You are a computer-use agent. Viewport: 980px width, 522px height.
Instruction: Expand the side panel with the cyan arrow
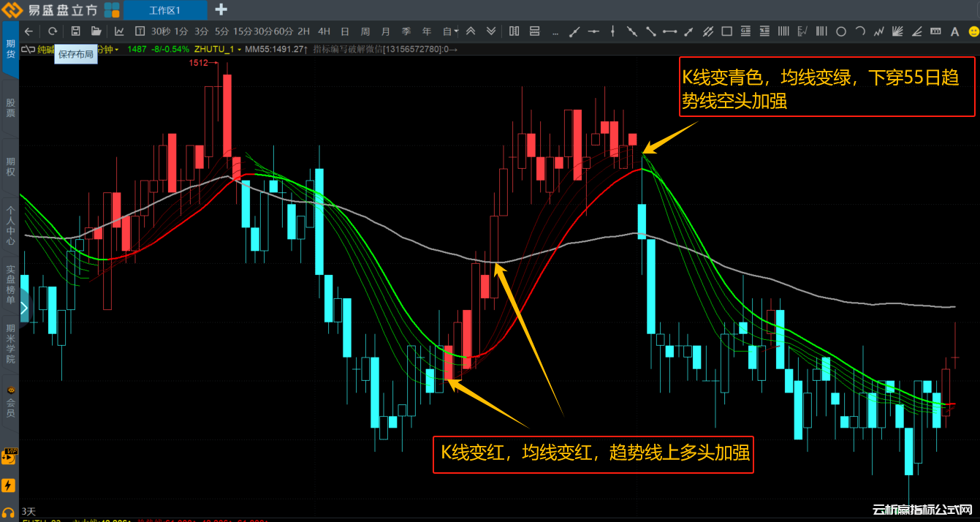(24, 308)
